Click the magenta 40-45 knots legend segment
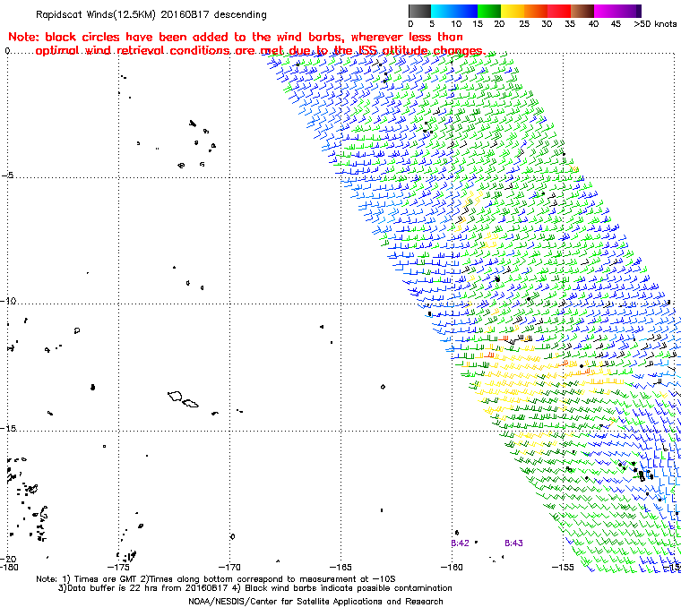The height and width of the screenshot is (616, 681). coord(607,11)
